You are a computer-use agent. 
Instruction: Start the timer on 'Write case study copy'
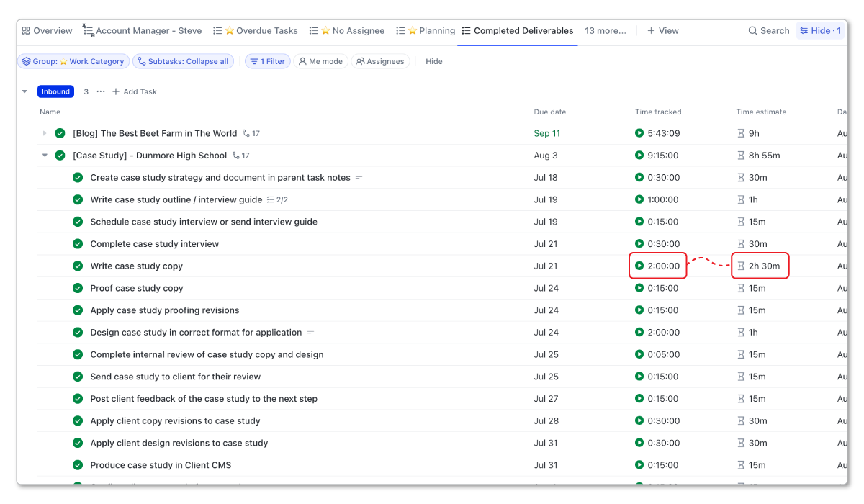point(639,266)
